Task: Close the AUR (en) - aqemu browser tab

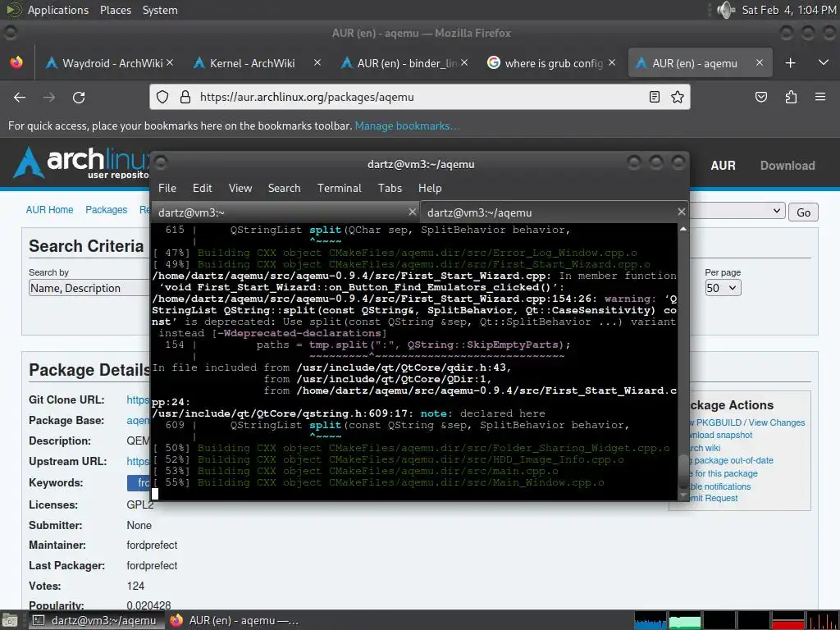Action: coord(759,62)
